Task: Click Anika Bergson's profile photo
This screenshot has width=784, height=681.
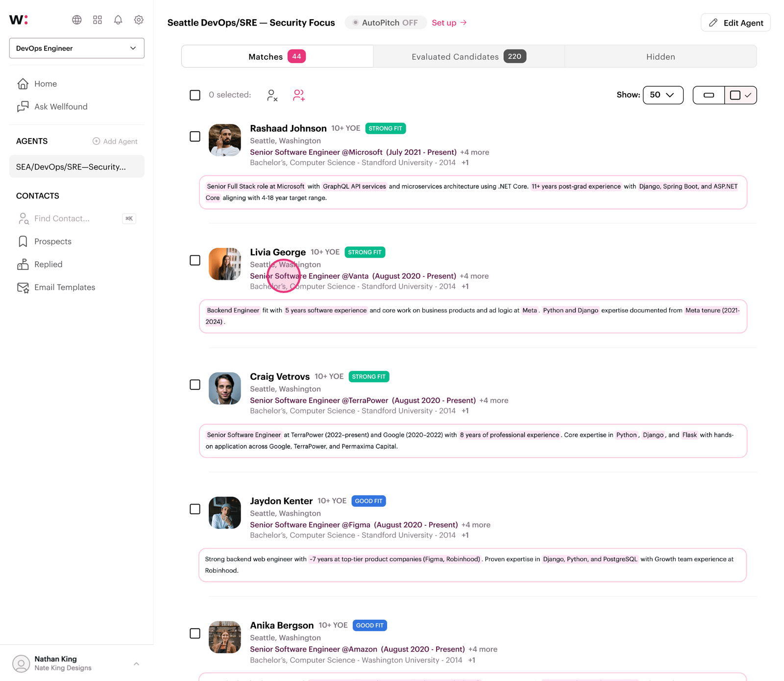Action: click(x=225, y=637)
